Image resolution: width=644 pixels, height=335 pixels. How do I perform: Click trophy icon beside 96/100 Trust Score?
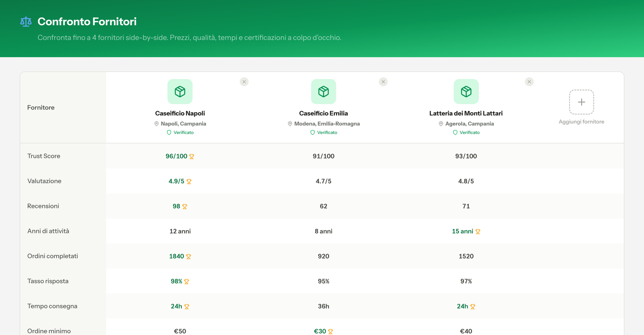tap(192, 156)
